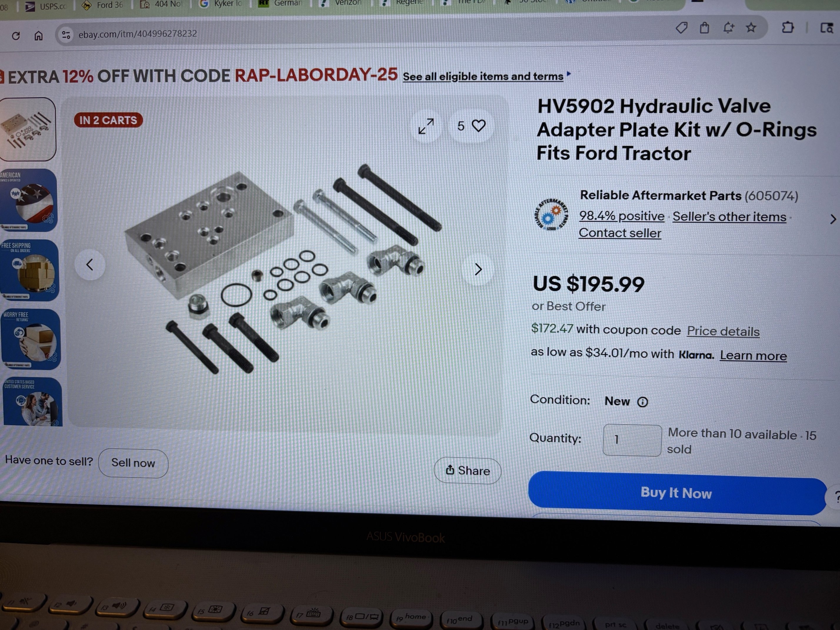The width and height of the screenshot is (840, 630).
Task: Open Price details link
Action: pos(724,331)
